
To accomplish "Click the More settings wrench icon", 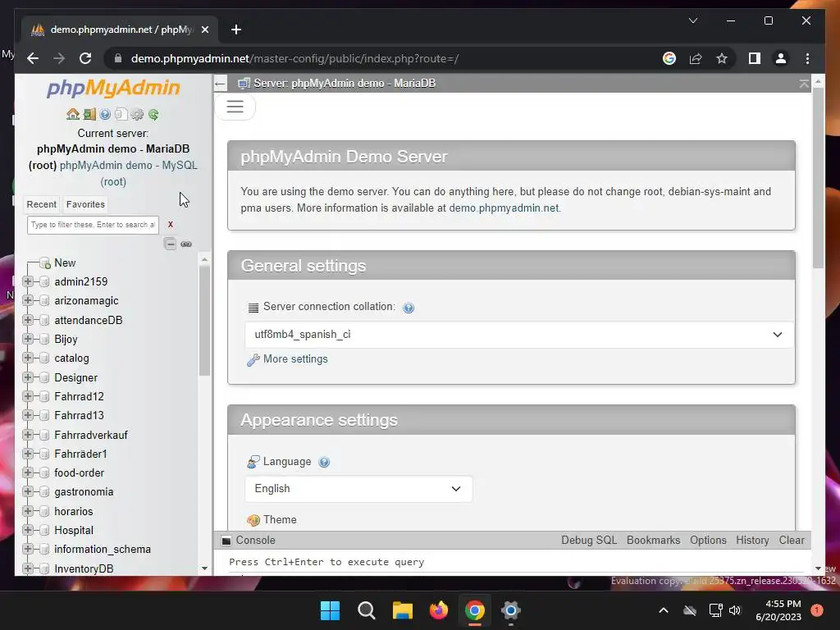I will 253,359.
